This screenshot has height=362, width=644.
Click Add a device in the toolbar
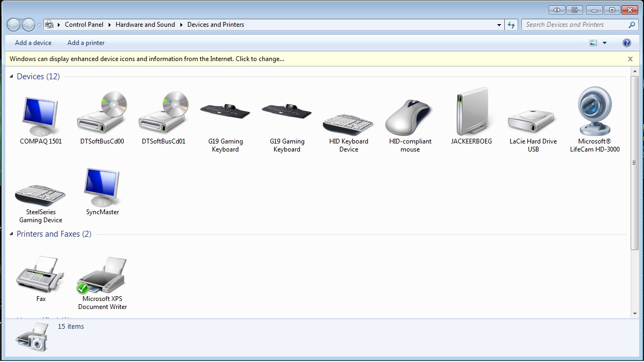pos(33,43)
